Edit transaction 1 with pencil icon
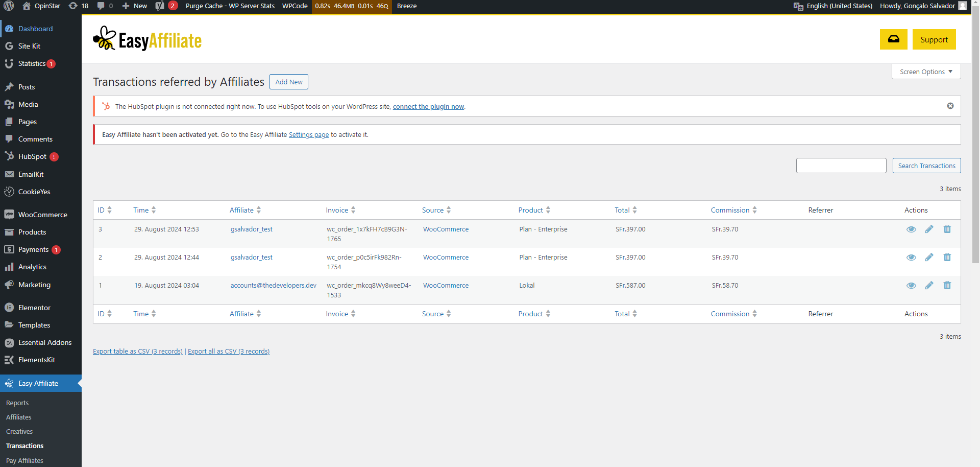 coord(929,286)
